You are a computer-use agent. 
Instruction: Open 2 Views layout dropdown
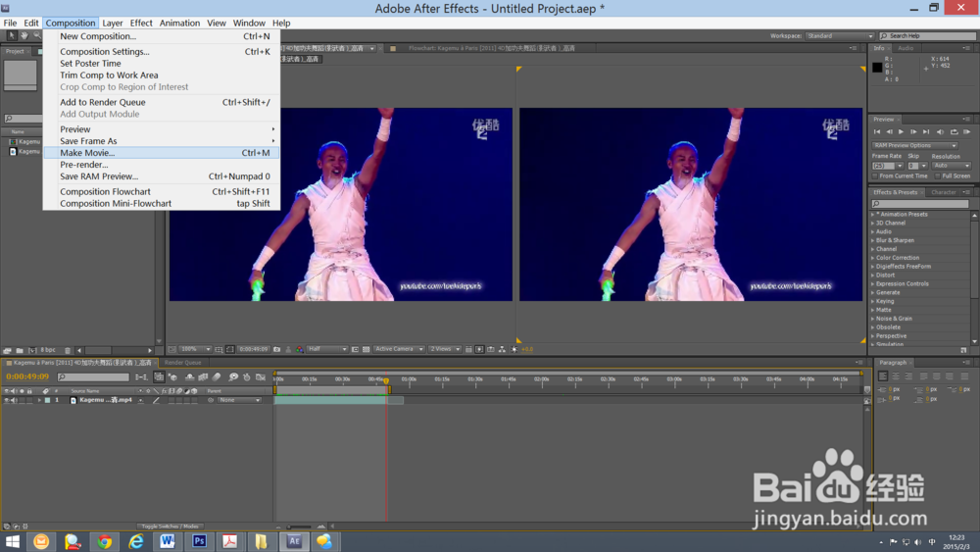(x=445, y=349)
